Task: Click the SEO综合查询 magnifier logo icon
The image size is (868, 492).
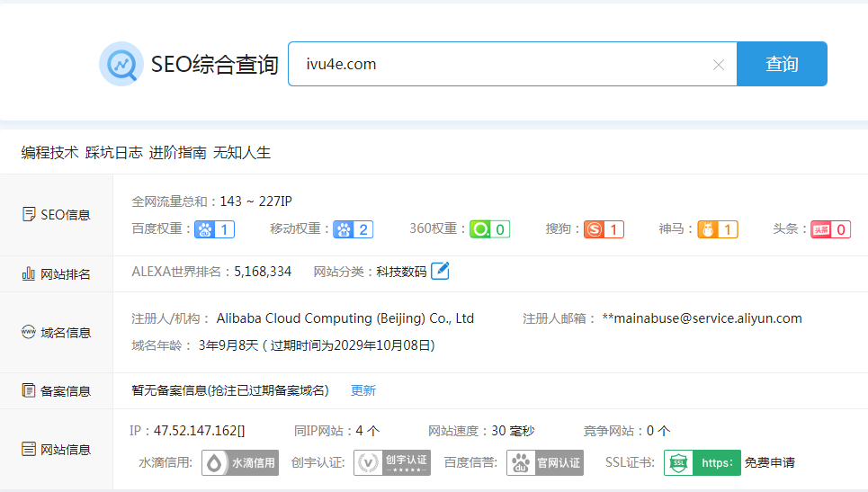Action: (x=121, y=64)
